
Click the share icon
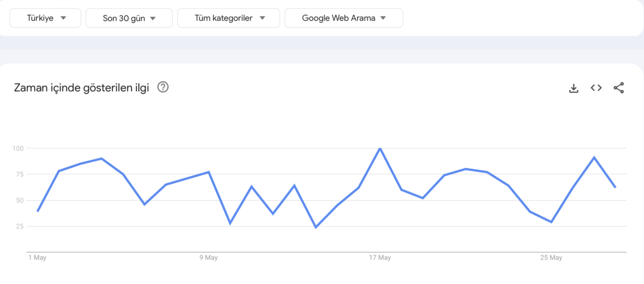coord(619,88)
